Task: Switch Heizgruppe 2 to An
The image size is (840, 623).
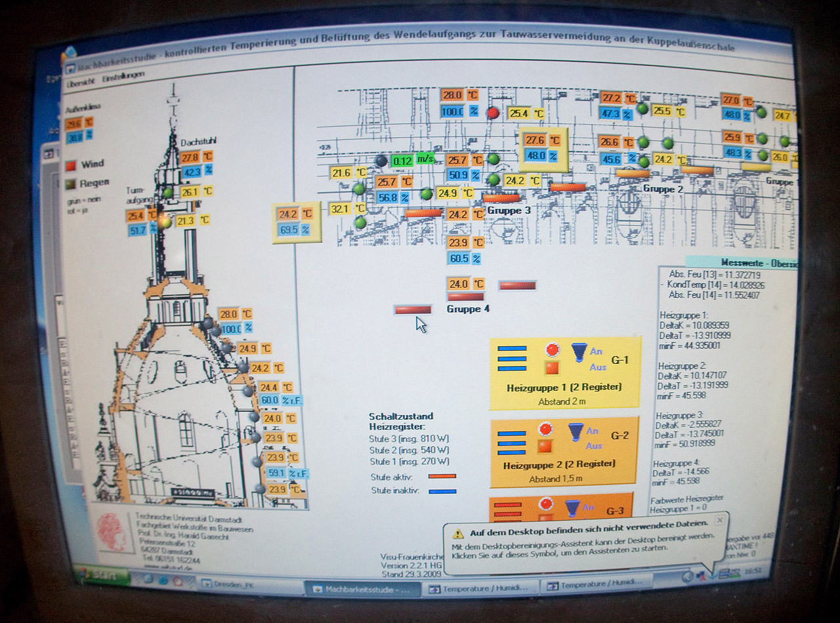Action: click(593, 431)
